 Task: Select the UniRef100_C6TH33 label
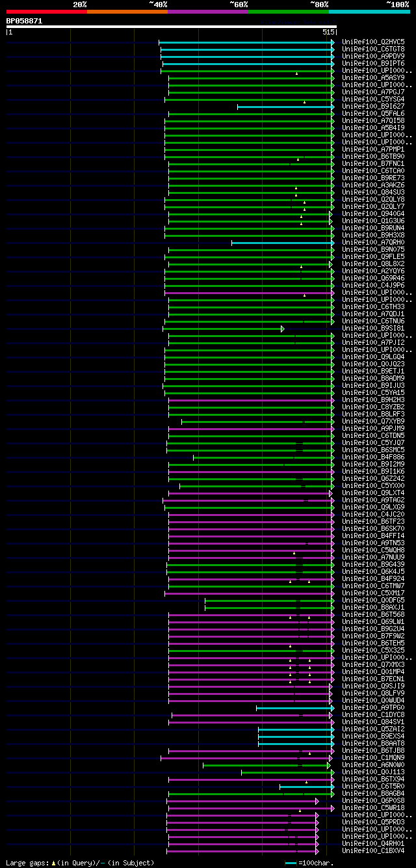click(373, 306)
